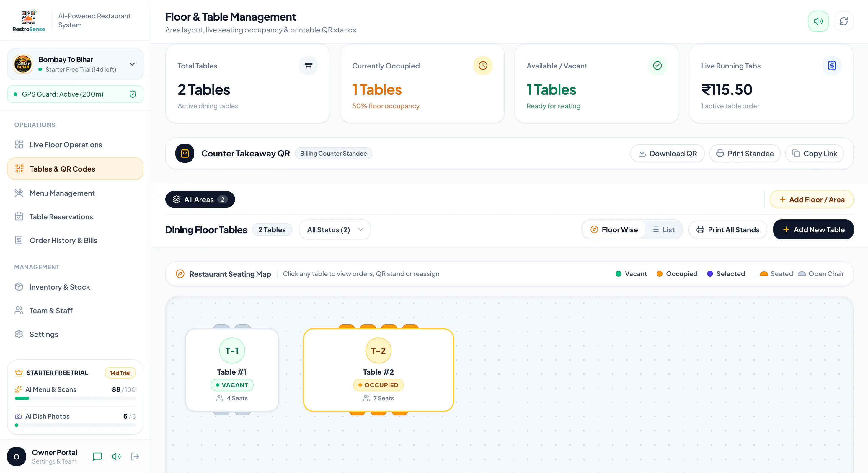Open the All Status (2) dropdown
Image resolution: width=868 pixels, height=473 pixels.
tap(335, 230)
